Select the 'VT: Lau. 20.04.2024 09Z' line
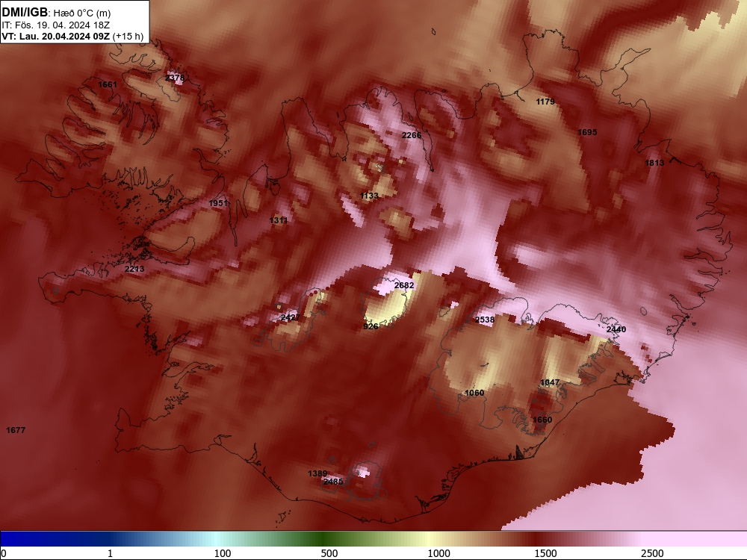 (x=55, y=36)
